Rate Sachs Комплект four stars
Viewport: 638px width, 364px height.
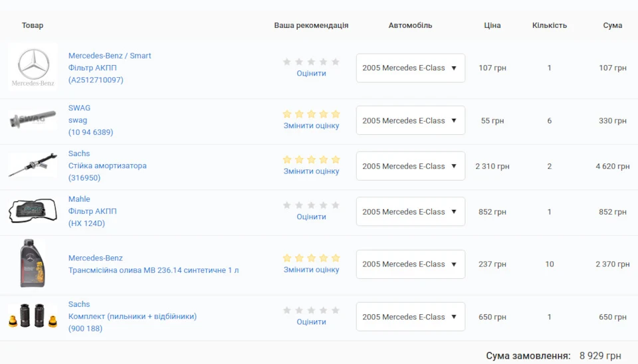click(324, 310)
